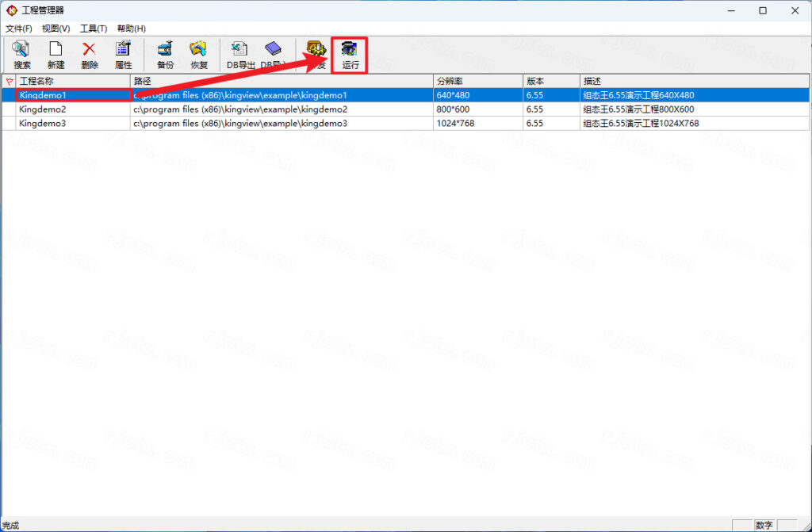Click the red flag column header

[x=10, y=82]
